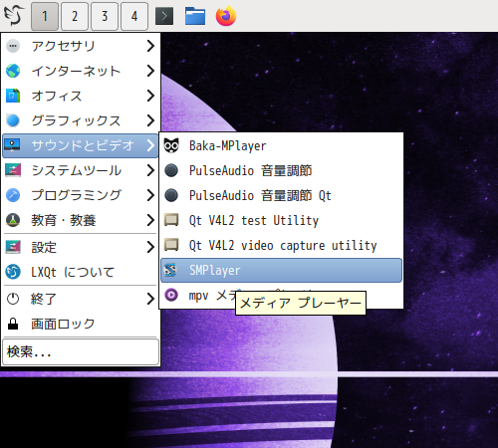Expand the グラフィックス submenu arrow
The height and width of the screenshot is (448, 498).
coord(150,120)
